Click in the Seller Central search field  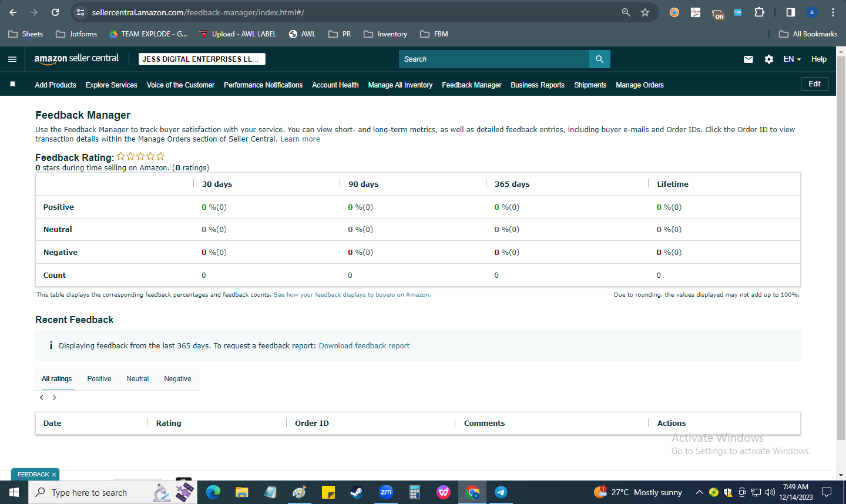point(494,59)
